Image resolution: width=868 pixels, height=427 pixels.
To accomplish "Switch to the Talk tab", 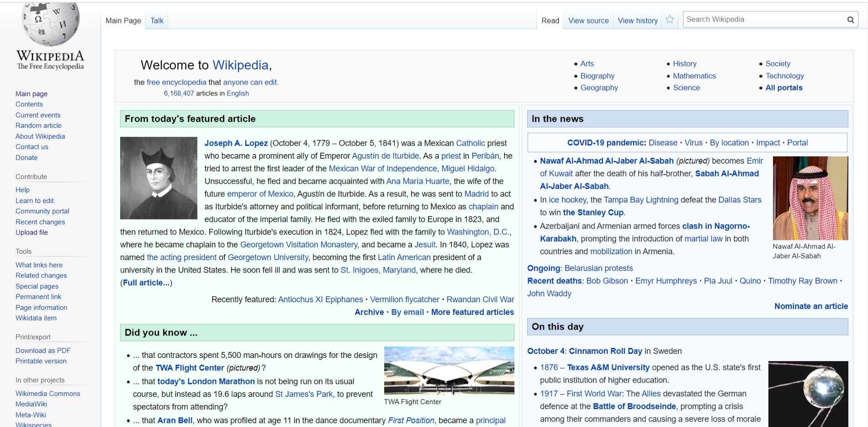I will [x=156, y=21].
